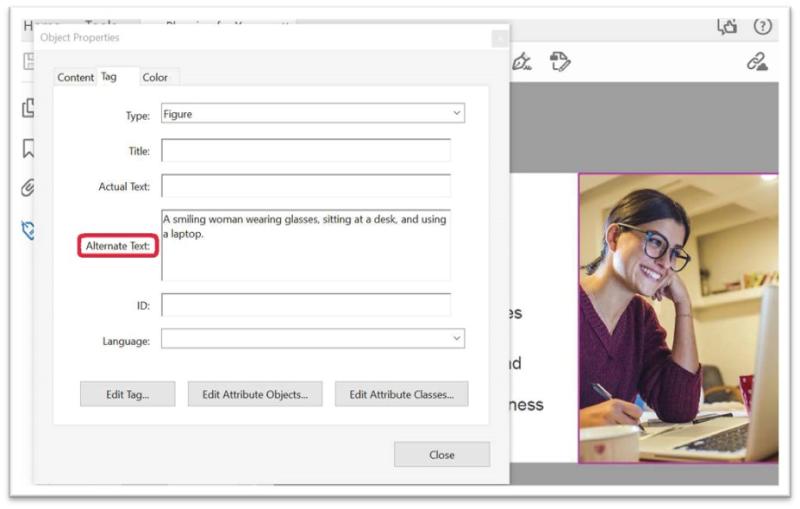This screenshot has height=509, width=800.
Task: Open the Type dropdown showing Figure
Action: pyautogui.click(x=313, y=114)
